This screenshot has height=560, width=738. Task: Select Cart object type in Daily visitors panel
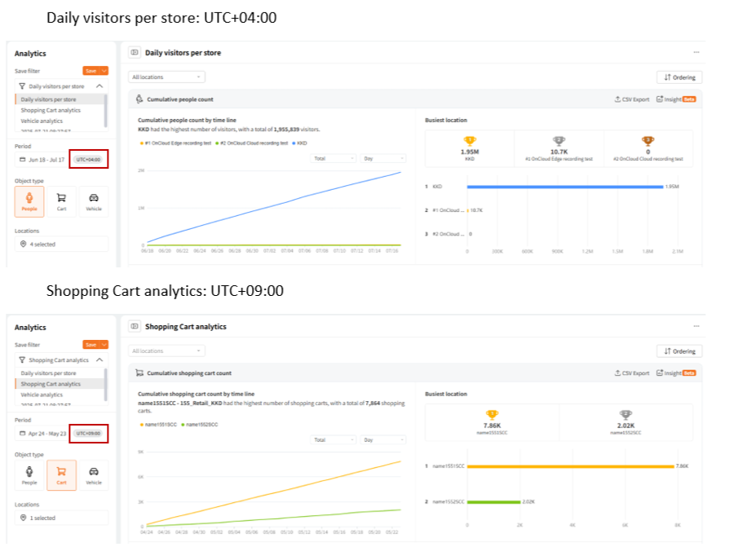(x=61, y=201)
